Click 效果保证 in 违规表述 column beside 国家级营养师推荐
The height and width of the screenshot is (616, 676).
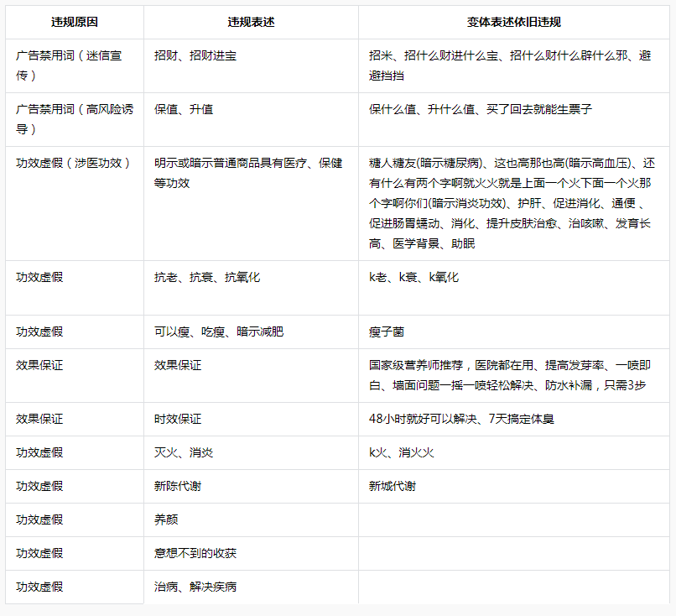[x=251, y=375]
